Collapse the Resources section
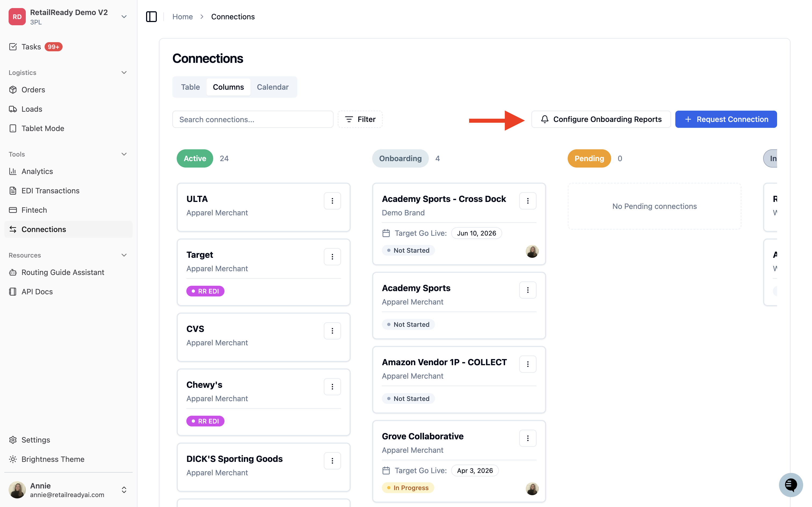Screen dimensions: 812x507 click(124, 255)
